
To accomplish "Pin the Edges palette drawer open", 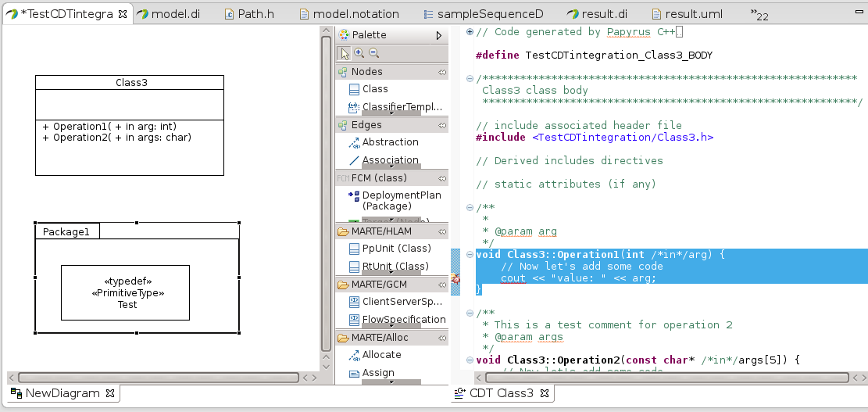I will (x=442, y=125).
